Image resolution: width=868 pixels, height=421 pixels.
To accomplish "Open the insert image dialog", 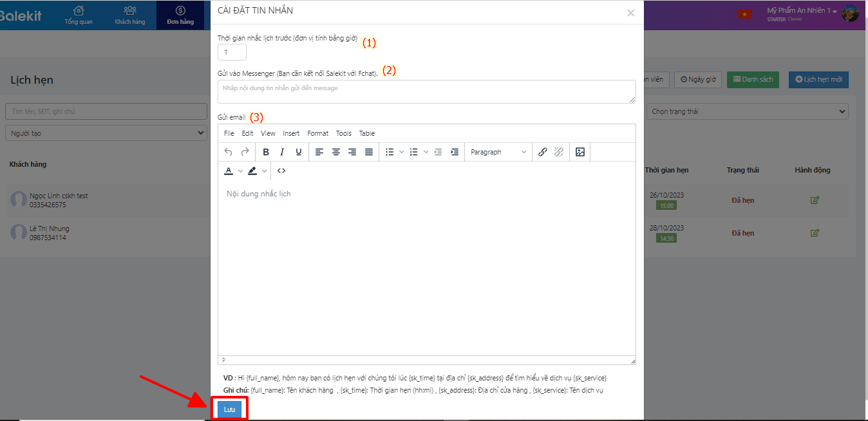I will 580,152.
